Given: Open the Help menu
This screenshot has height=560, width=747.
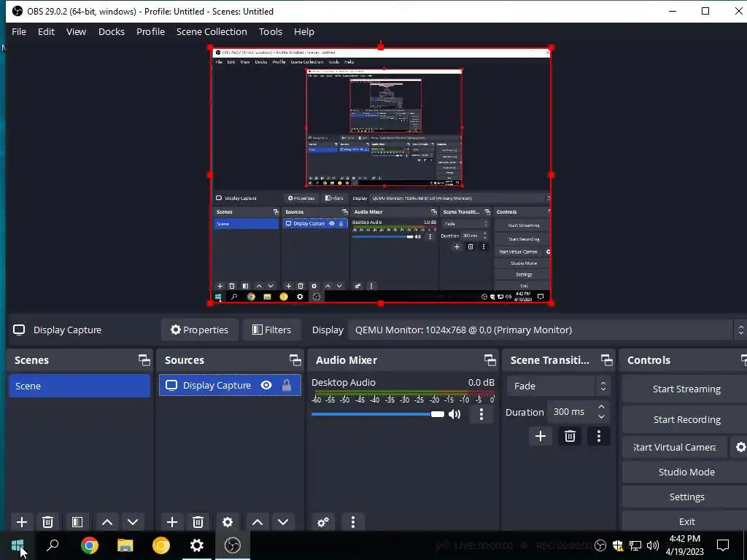Looking at the screenshot, I should 304,31.
